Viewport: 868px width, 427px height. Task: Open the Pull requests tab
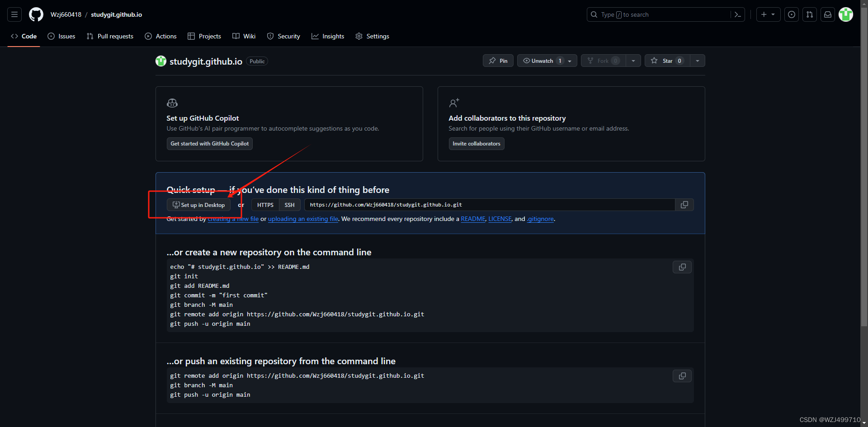coord(110,36)
